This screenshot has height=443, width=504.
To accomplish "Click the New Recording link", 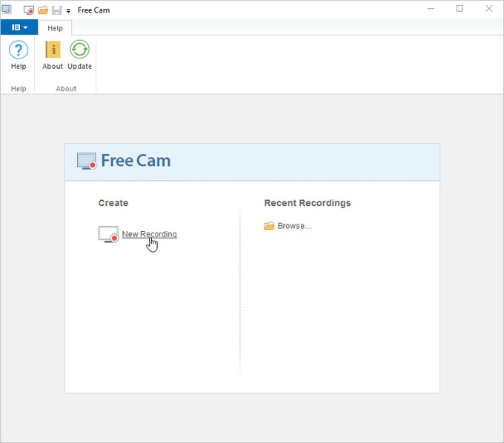I will pos(149,234).
